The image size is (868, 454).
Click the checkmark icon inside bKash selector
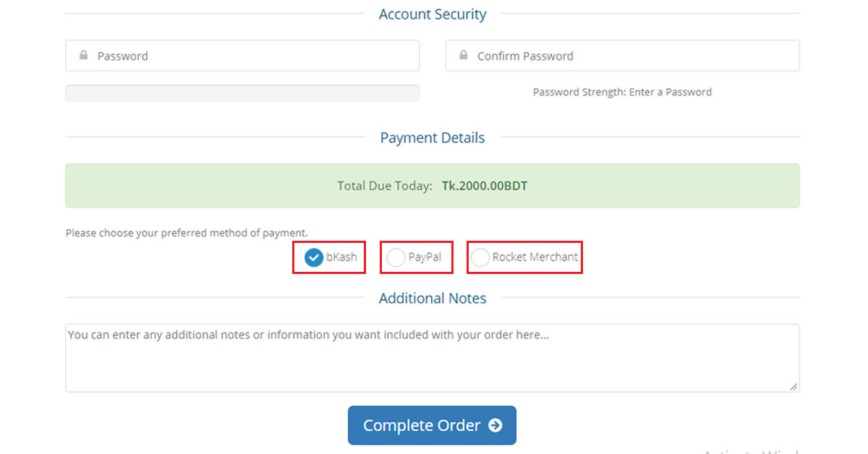pos(313,257)
